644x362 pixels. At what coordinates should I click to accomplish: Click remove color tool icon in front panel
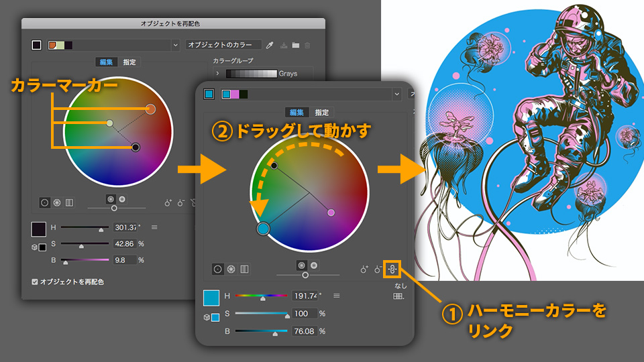(378, 269)
